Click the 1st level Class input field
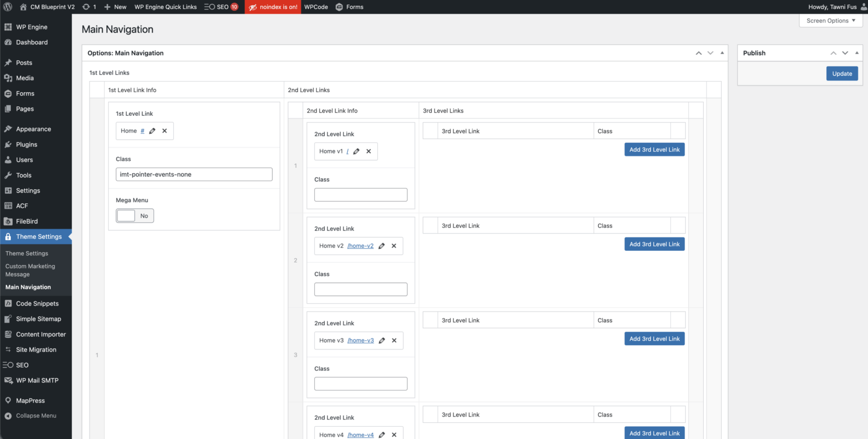Screen dimensions: 868x439 [194, 174]
